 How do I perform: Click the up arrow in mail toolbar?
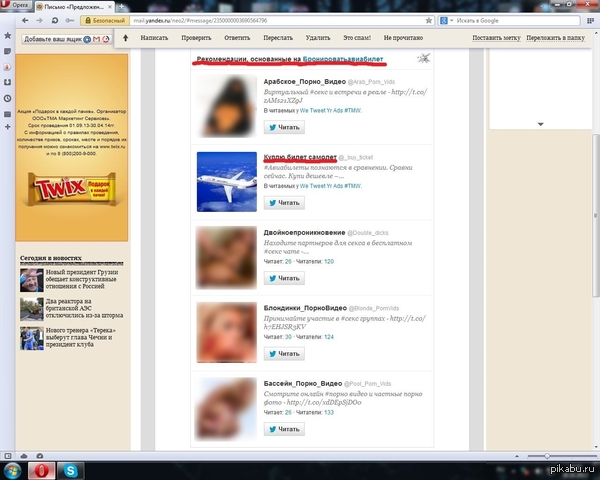[x=124, y=40]
